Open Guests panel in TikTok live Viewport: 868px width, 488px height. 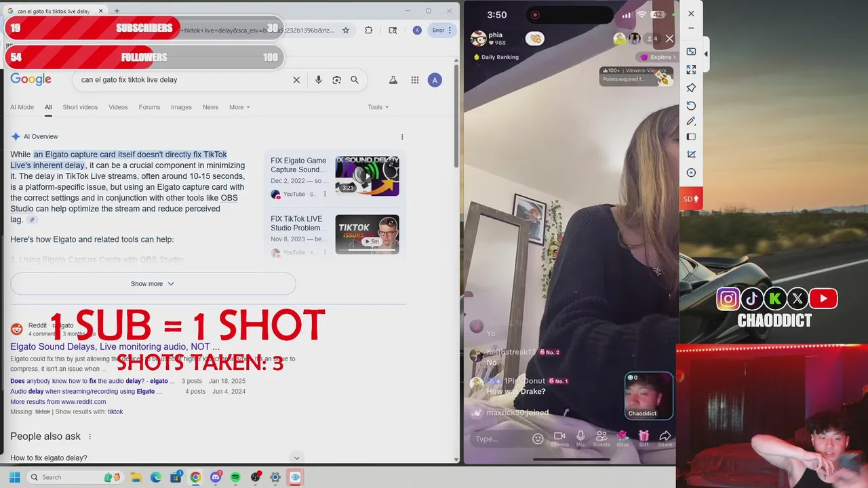601,439
